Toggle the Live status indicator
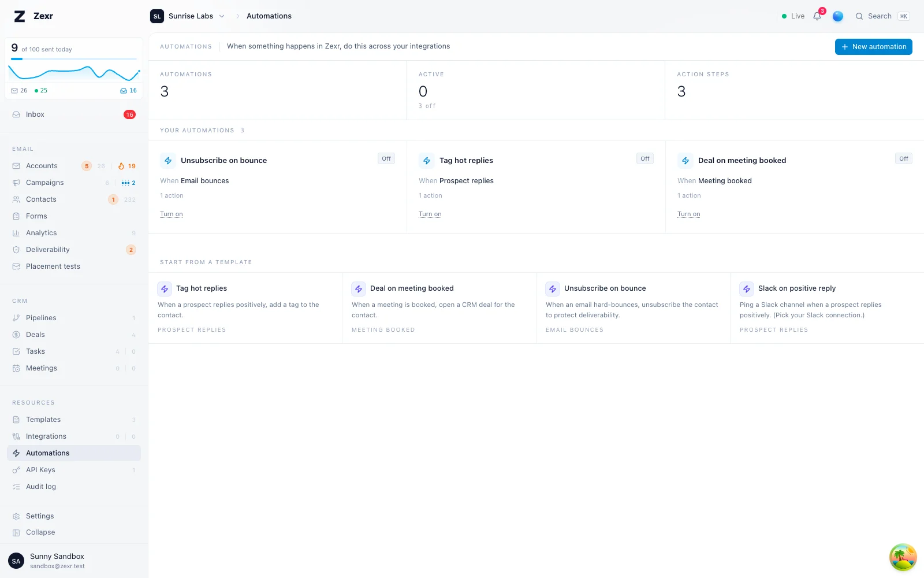The width and height of the screenshot is (924, 578). point(793,16)
